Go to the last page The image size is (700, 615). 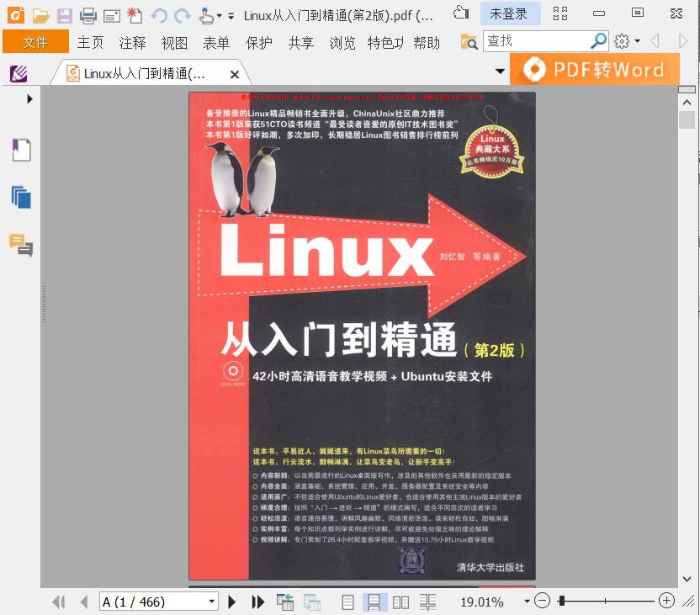coord(257,602)
